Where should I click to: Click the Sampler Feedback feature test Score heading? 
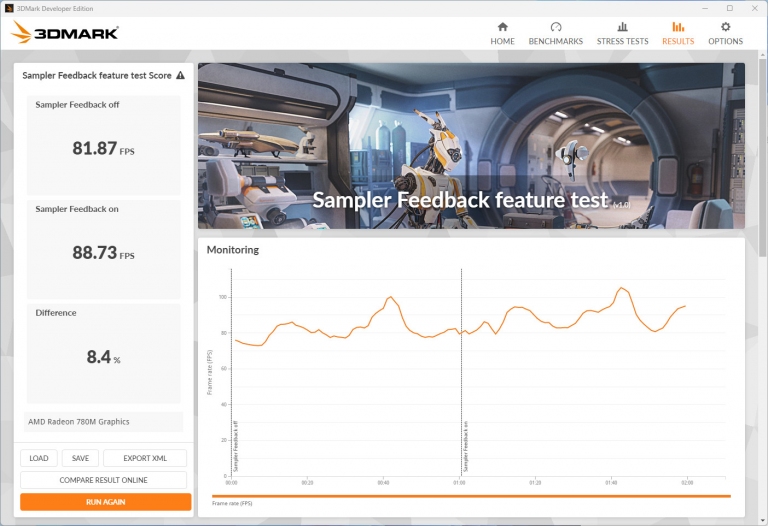[x=97, y=75]
